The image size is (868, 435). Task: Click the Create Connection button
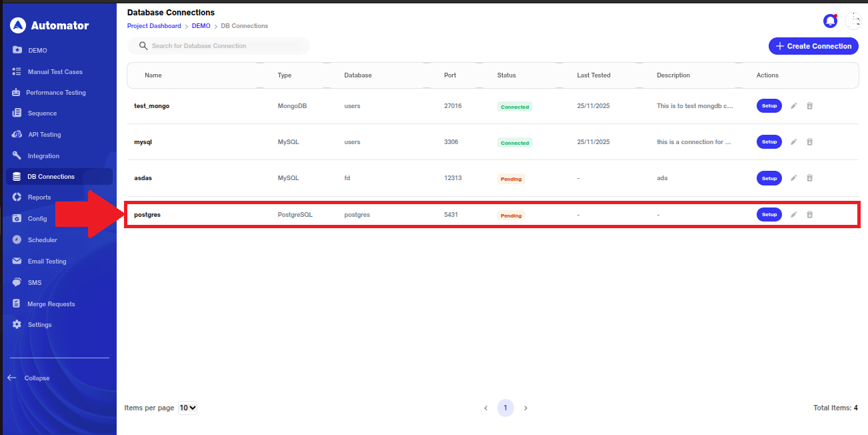click(813, 46)
